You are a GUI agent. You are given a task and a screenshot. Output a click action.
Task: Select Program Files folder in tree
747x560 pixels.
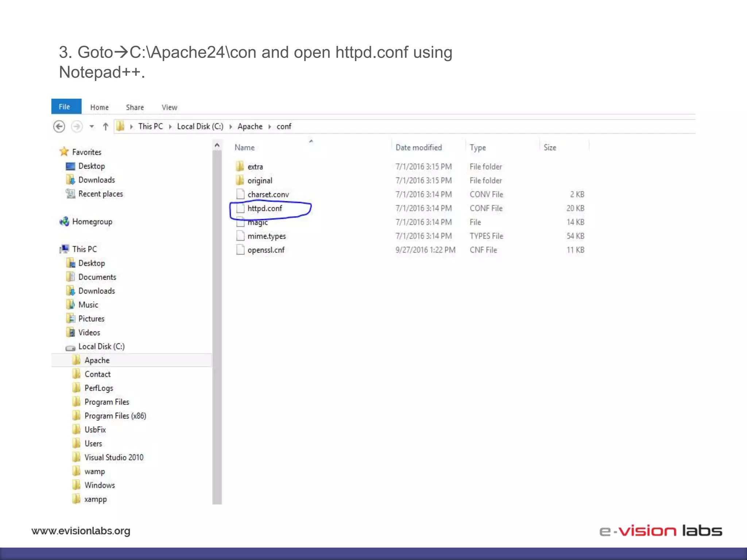click(107, 402)
